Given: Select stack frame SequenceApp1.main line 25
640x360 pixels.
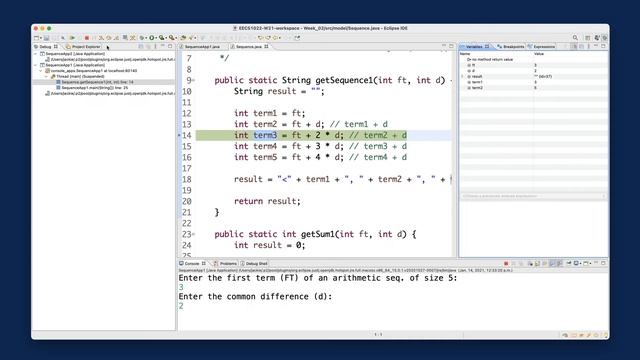Looking at the screenshot, I should click(x=95, y=88).
